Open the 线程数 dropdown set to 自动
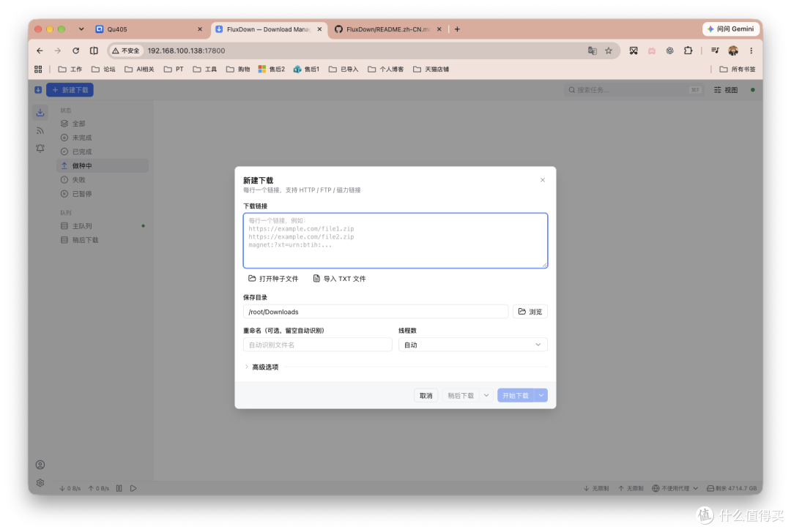791x532 pixels. [472, 345]
